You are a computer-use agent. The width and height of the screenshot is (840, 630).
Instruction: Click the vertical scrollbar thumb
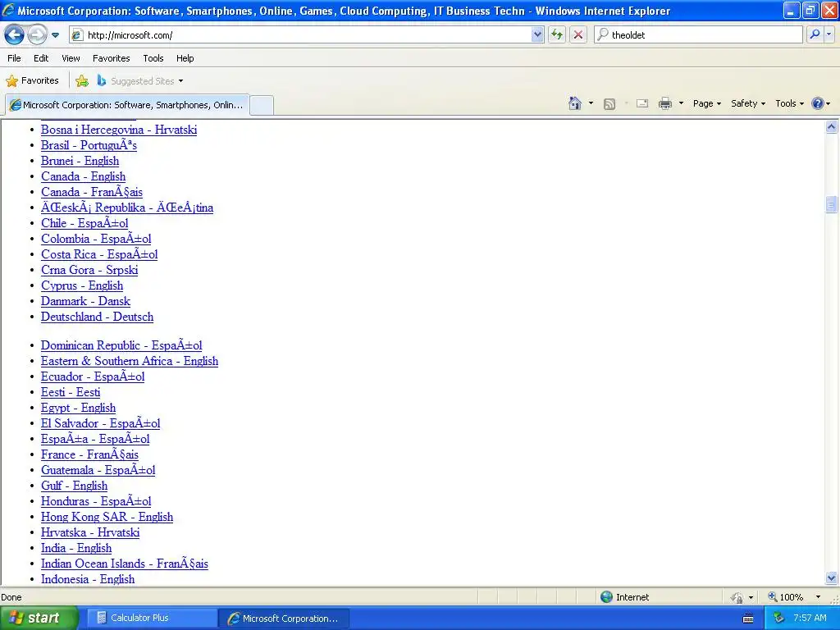tap(832, 204)
